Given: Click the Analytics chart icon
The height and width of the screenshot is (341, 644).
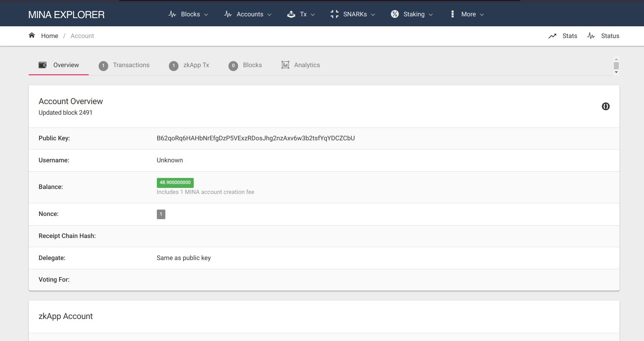Looking at the screenshot, I should click(x=285, y=65).
